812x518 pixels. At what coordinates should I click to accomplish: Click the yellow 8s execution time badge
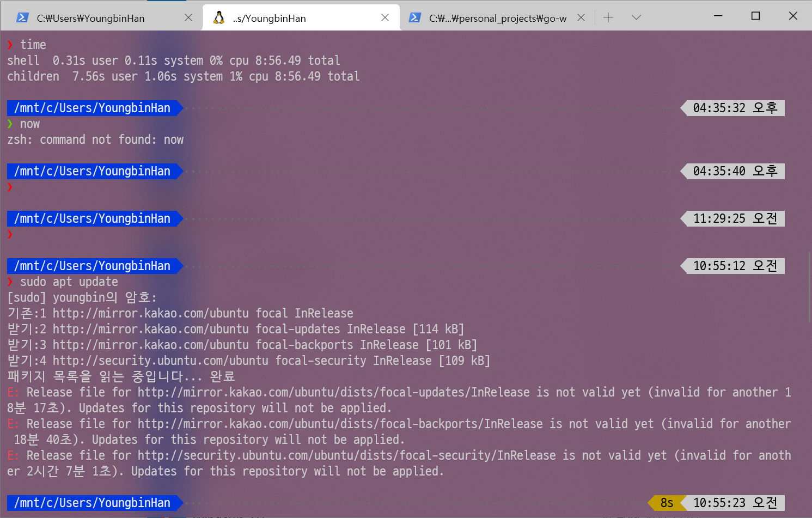(667, 503)
